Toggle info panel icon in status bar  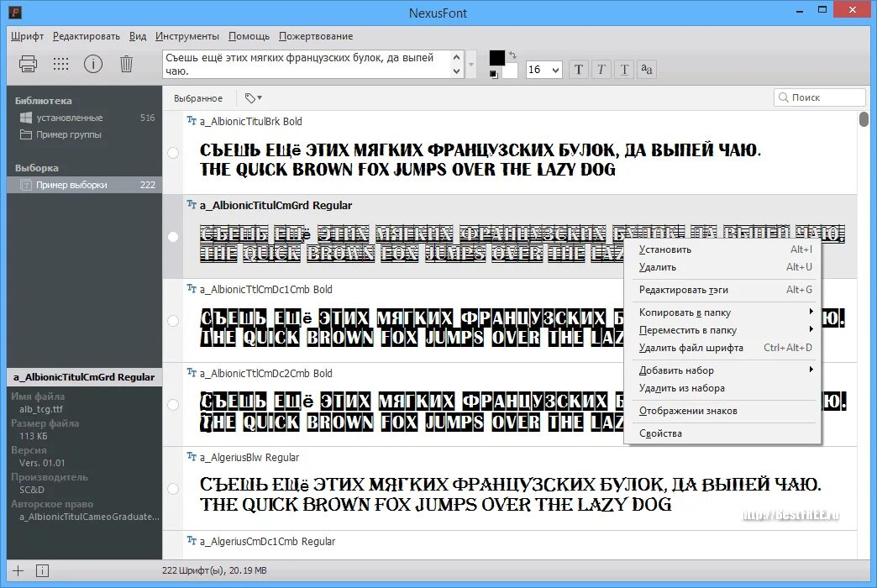(42, 570)
